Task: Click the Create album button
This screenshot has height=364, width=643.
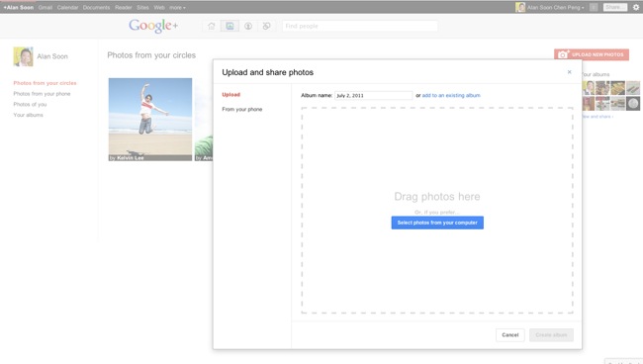Action: click(x=551, y=335)
